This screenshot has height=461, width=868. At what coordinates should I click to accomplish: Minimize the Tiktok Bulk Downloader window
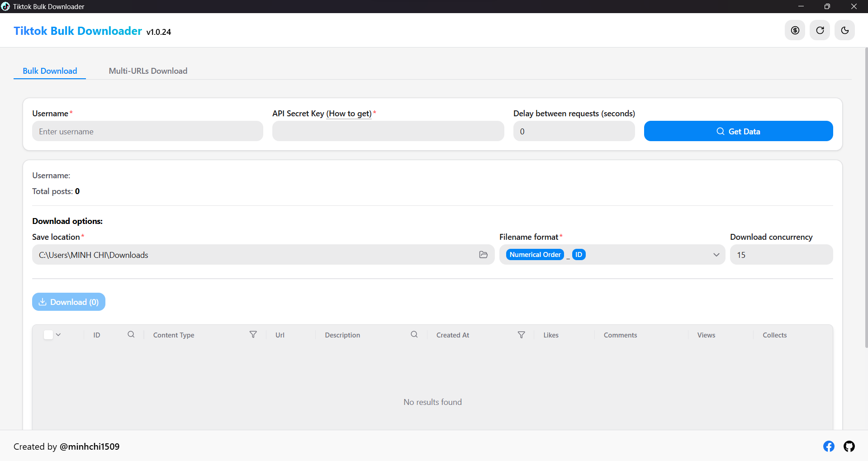[x=801, y=6]
